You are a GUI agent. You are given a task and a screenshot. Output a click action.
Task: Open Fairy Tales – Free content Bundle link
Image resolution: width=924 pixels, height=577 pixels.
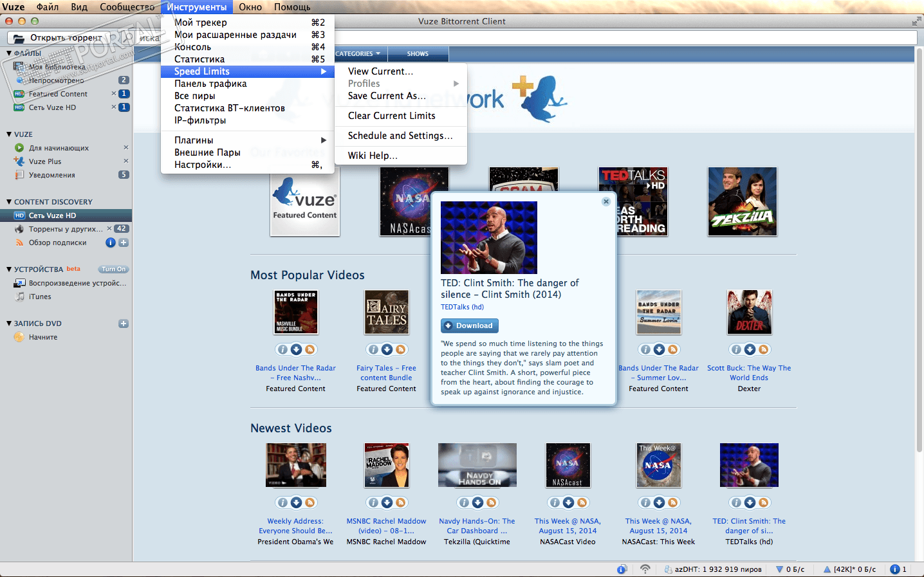point(387,373)
